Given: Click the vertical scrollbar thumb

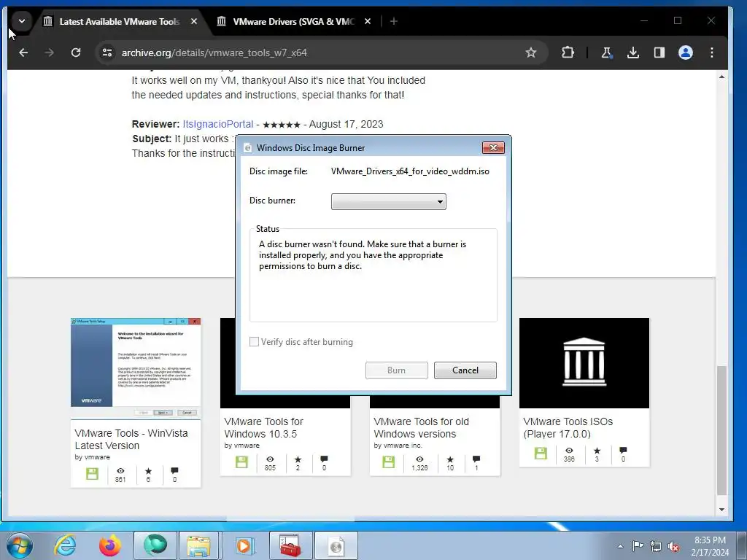Looking at the screenshot, I should point(721,430).
